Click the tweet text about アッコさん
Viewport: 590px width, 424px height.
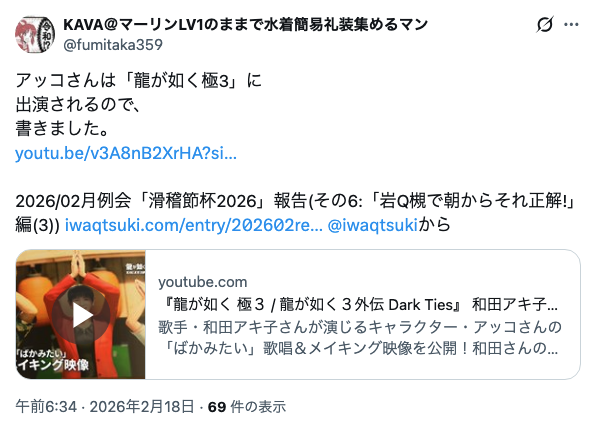(x=138, y=104)
